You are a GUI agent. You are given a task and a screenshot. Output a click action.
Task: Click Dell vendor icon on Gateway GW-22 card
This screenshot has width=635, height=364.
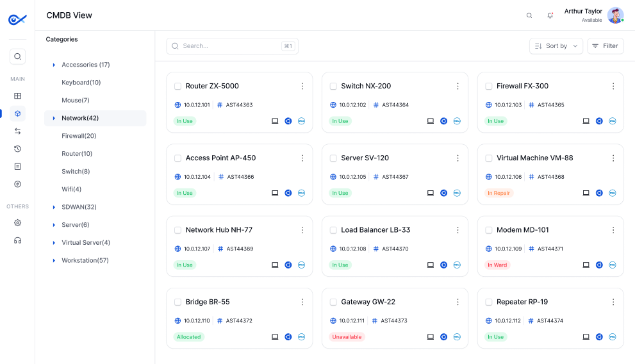click(x=457, y=337)
